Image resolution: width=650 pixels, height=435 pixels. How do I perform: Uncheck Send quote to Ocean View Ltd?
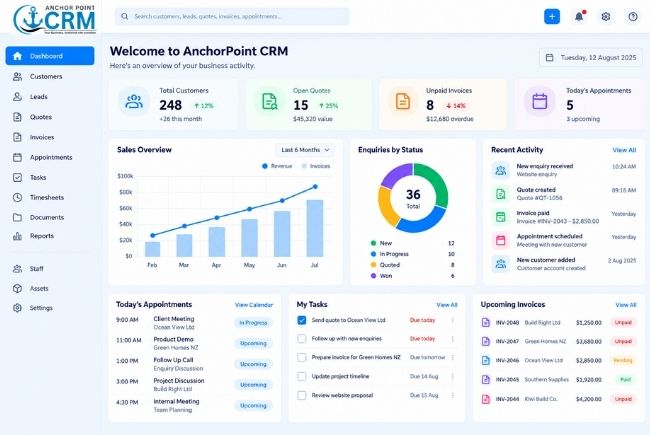coord(302,320)
